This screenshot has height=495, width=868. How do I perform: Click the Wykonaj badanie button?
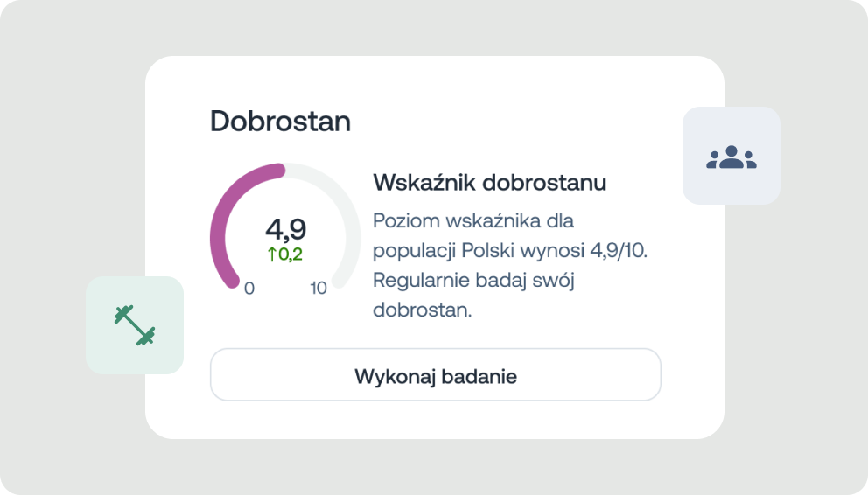coord(436,374)
